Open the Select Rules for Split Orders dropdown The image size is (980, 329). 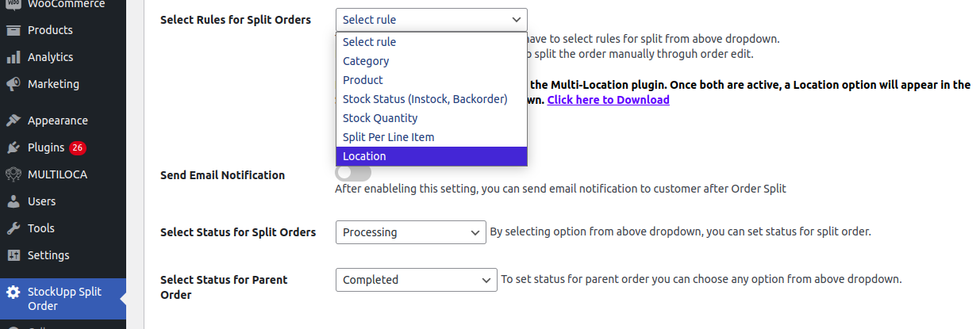[431, 20]
